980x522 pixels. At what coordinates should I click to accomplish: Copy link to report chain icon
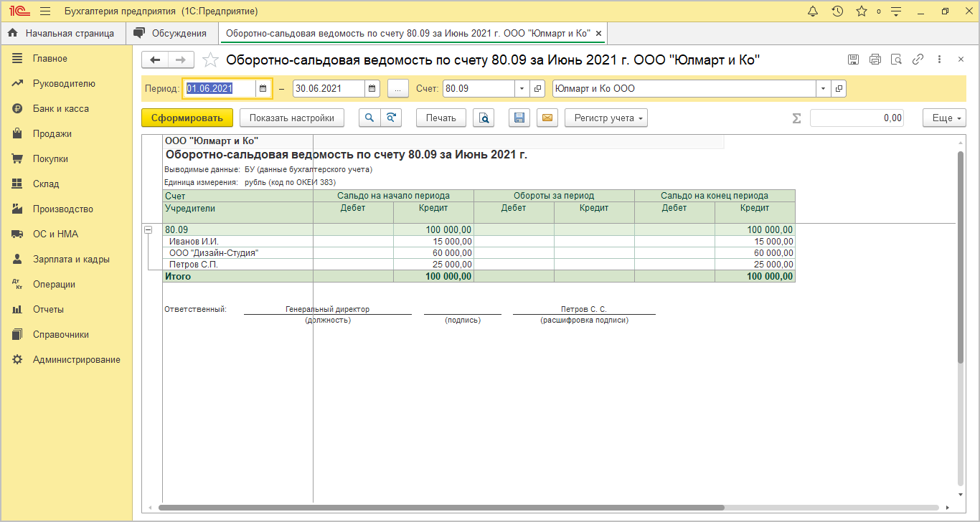[x=918, y=60]
